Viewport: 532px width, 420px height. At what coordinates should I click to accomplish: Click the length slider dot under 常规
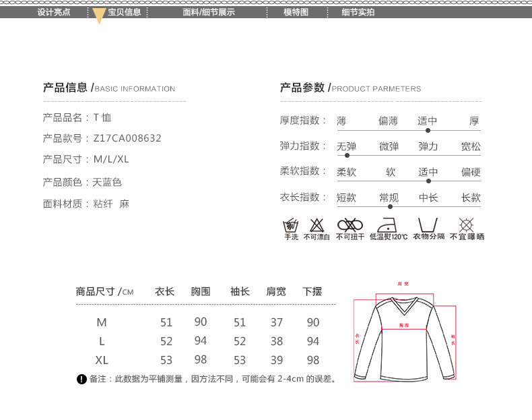(x=390, y=206)
